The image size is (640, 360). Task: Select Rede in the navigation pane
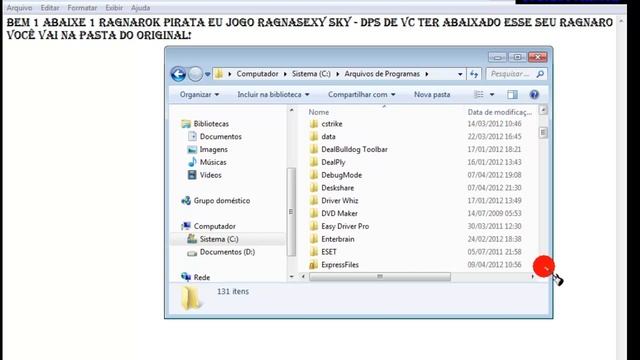[x=202, y=277]
